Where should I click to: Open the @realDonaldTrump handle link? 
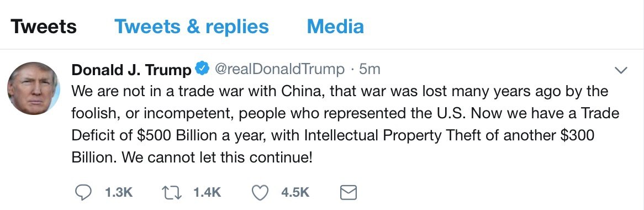tap(279, 70)
